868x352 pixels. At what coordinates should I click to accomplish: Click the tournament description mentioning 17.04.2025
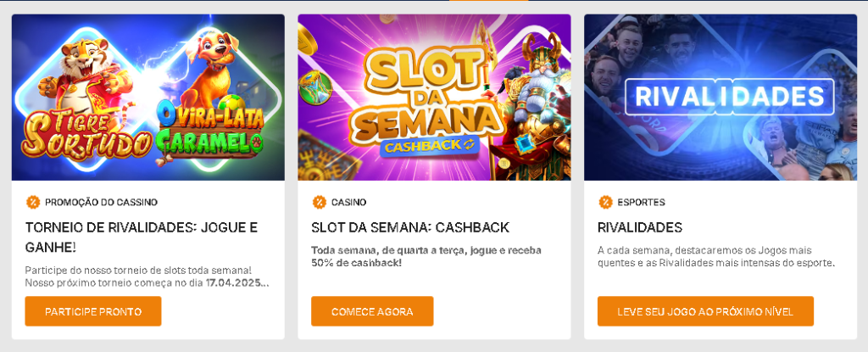(147, 276)
